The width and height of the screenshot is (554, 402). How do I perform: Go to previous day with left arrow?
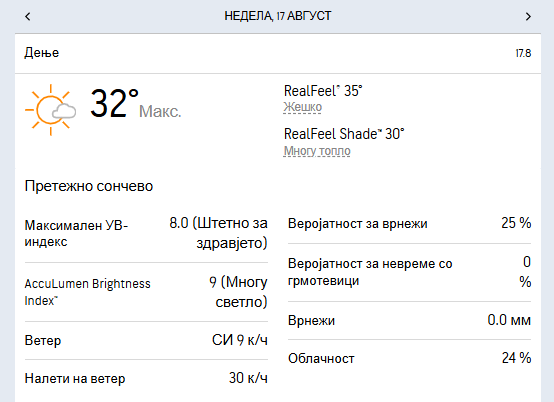pos(28,16)
